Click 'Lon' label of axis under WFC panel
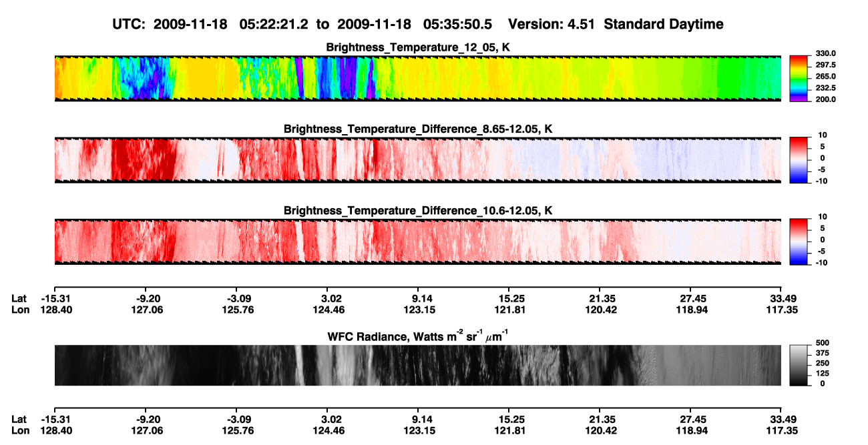Screen dimensions: 868x445 pos(20,432)
